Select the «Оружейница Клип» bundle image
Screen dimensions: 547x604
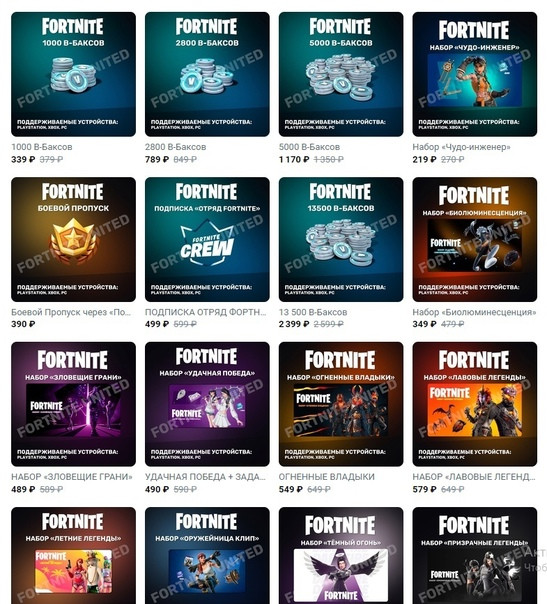coord(207,555)
